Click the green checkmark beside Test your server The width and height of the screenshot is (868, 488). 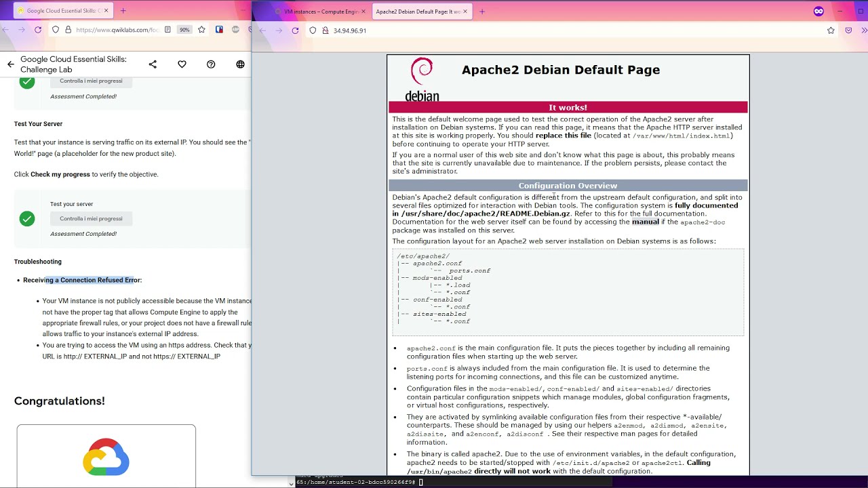27,218
